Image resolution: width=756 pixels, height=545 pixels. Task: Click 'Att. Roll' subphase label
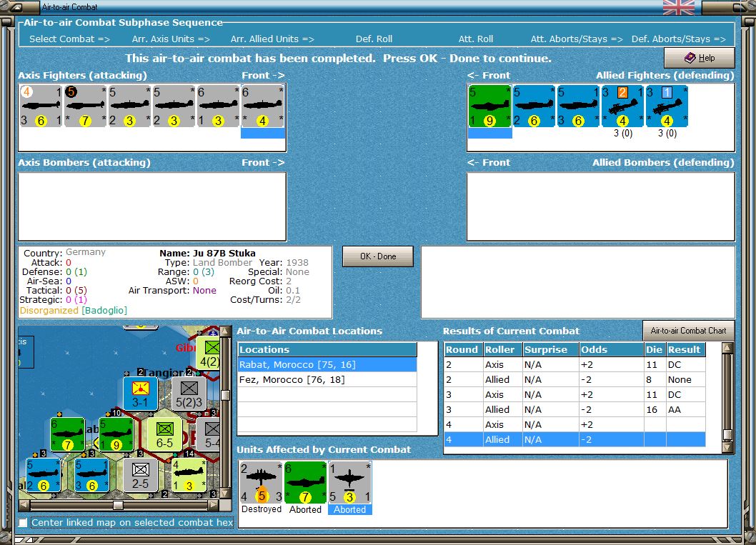pos(476,39)
